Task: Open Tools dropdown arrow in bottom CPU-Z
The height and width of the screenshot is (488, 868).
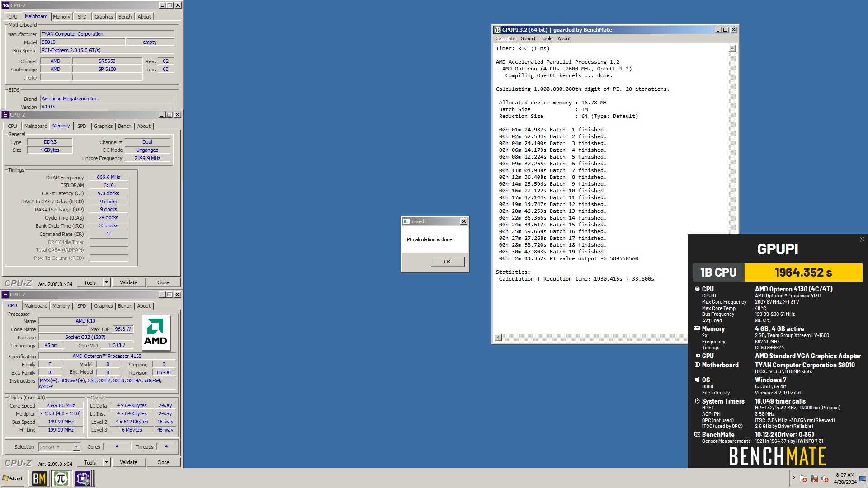Action: click(107, 462)
